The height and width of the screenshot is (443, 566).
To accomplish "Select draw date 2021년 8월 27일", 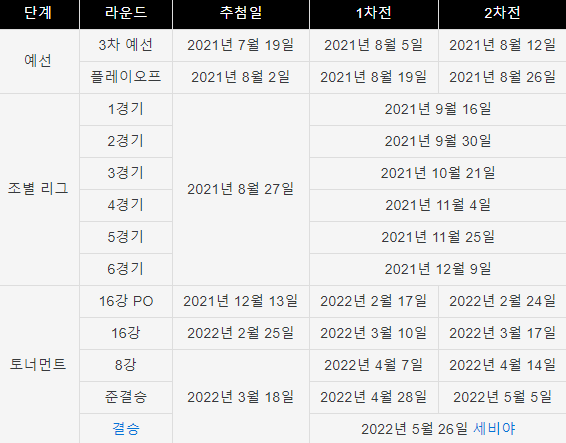I will pyautogui.click(x=241, y=189).
